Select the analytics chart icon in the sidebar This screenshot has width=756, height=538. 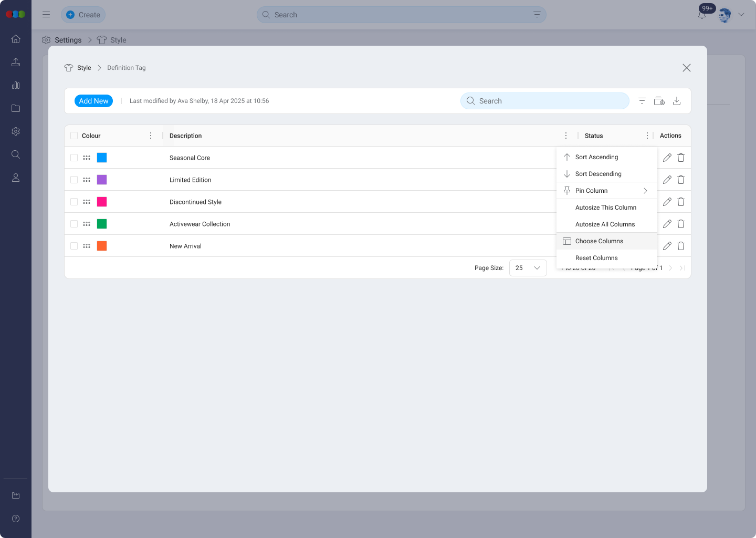tap(16, 85)
